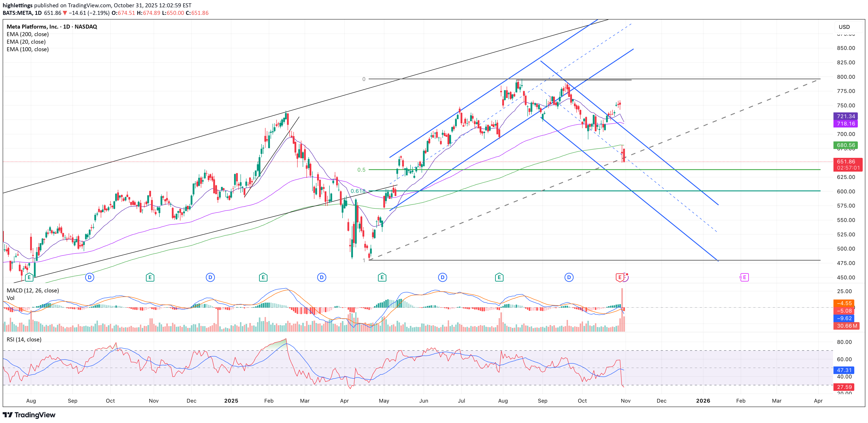Click the dividend D marker in mid-December 2024
The width and height of the screenshot is (868, 423).
tap(210, 277)
